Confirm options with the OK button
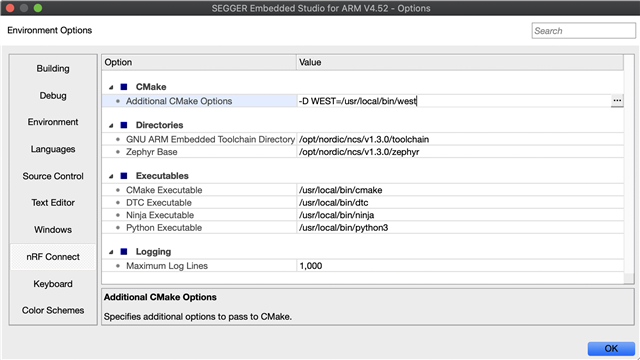Viewport: 640px width, 360px height. (611, 349)
